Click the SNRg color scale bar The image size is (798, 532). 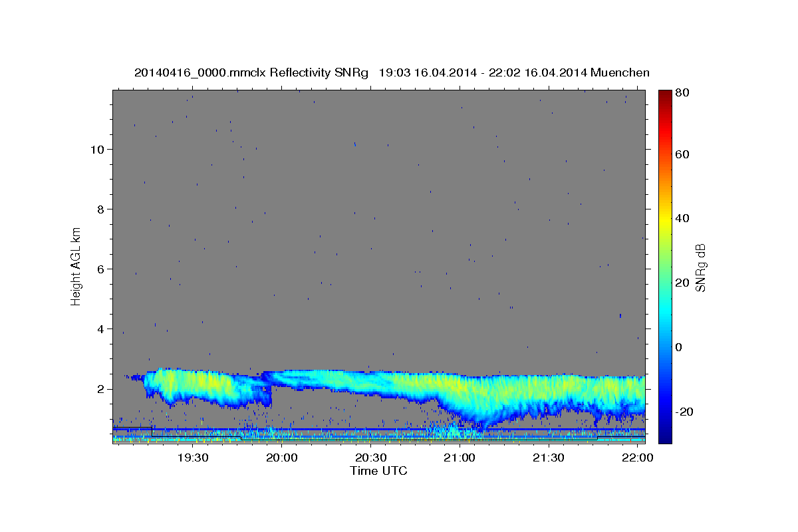pos(665,267)
